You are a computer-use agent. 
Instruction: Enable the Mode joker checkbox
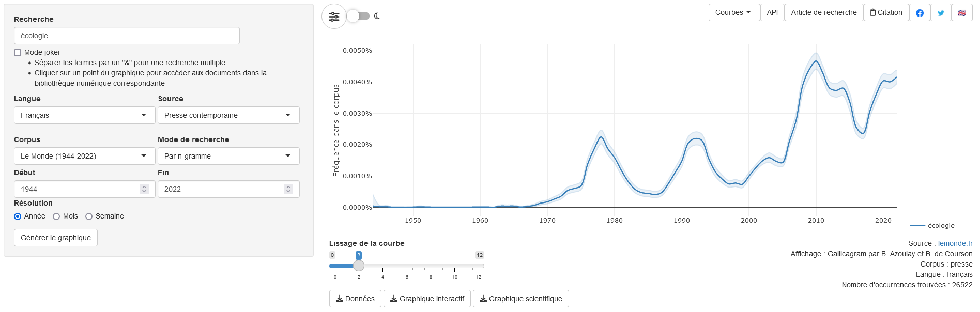(18, 53)
